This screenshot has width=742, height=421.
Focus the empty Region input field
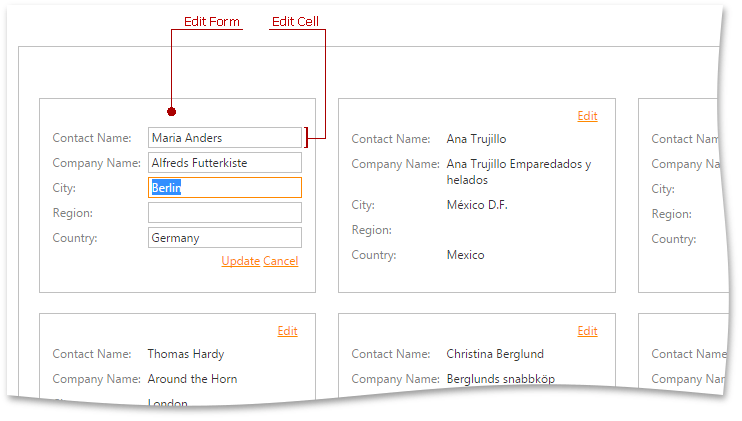pyautogui.click(x=225, y=213)
